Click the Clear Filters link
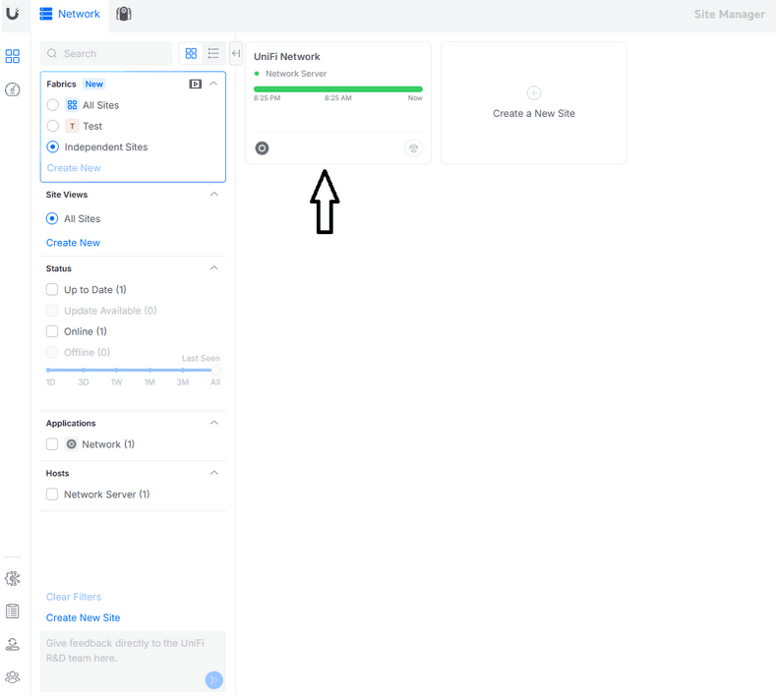Image resolution: width=776 pixels, height=700 pixels. point(74,597)
